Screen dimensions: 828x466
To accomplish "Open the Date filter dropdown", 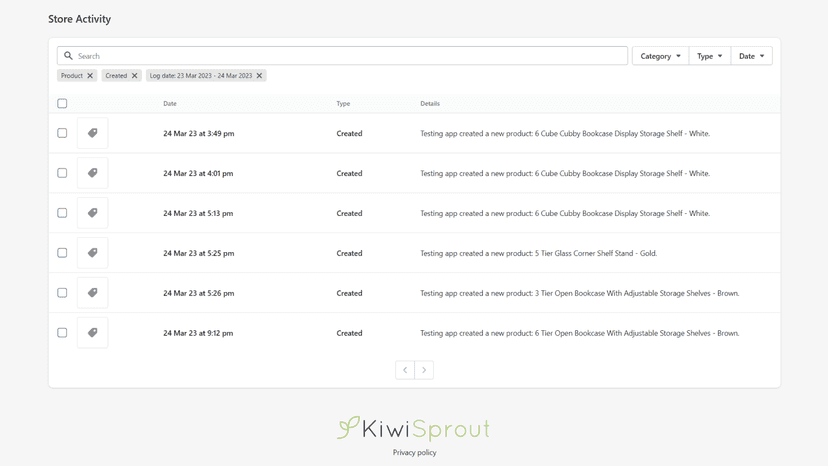I will click(x=751, y=56).
